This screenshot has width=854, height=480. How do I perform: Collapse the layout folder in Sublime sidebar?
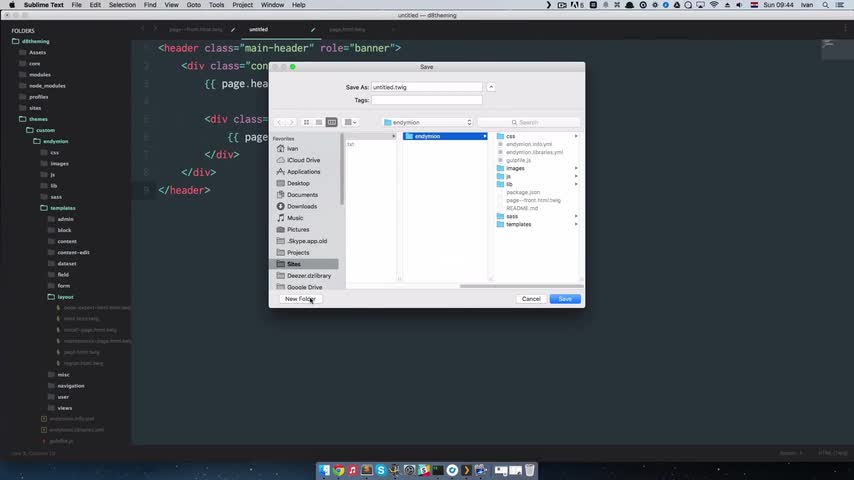[x=65, y=297]
